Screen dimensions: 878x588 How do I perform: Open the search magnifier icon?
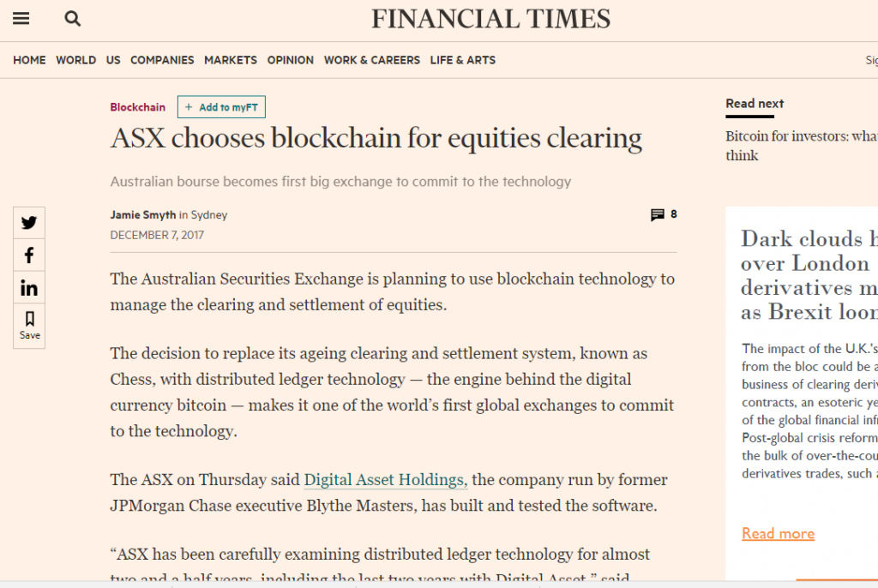click(x=73, y=19)
